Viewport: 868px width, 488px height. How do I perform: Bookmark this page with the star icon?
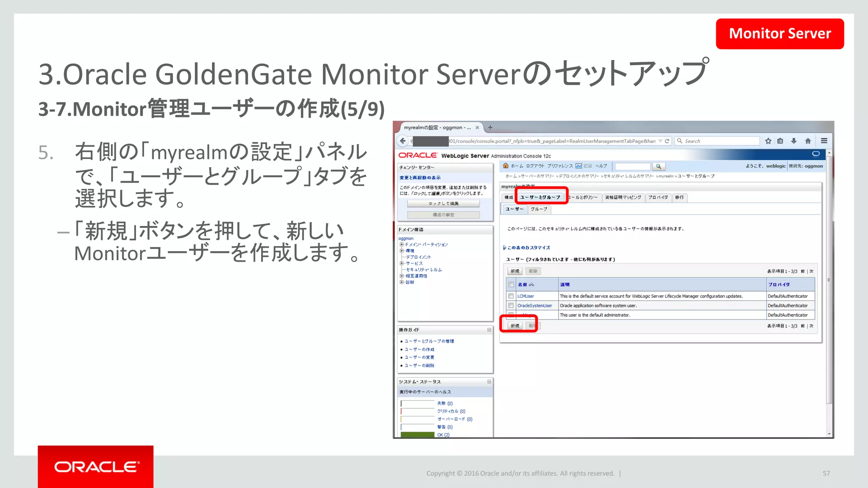[x=768, y=141]
